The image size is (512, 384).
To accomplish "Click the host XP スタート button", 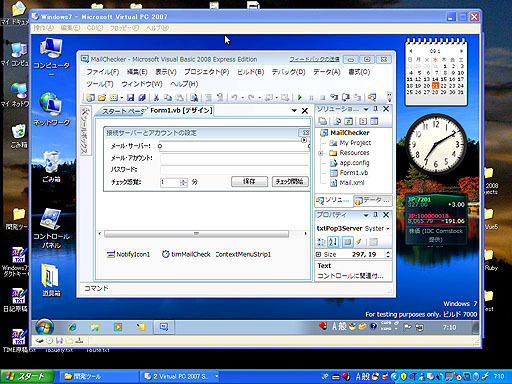I will (x=27, y=377).
